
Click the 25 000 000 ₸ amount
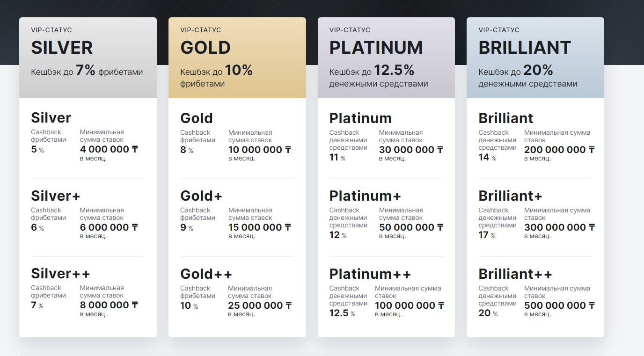tap(260, 305)
